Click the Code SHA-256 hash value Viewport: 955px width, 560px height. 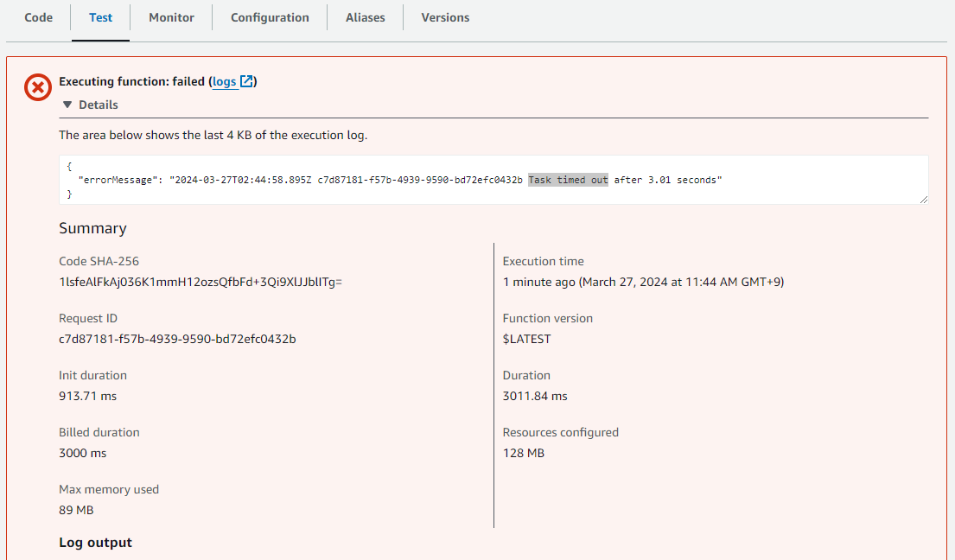pos(201,282)
